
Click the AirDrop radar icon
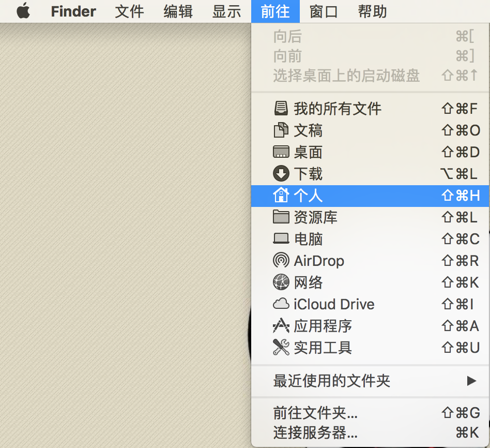click(x=281, y=260)
